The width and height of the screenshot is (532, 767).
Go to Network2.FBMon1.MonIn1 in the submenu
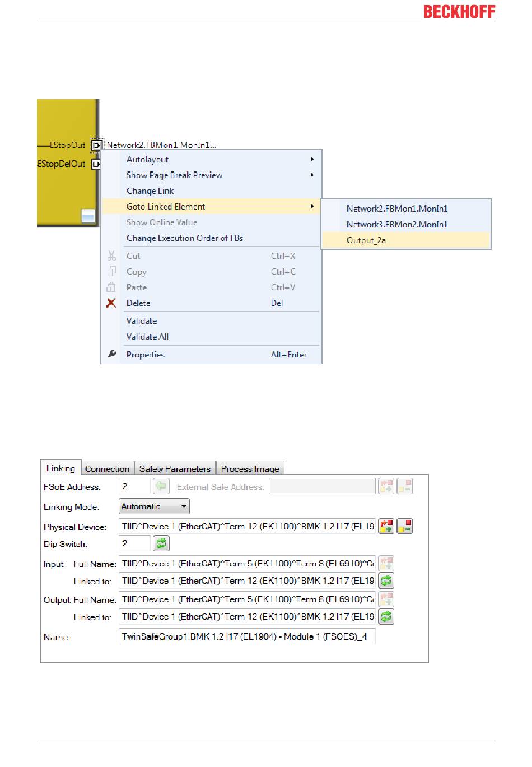pos(406,209)
